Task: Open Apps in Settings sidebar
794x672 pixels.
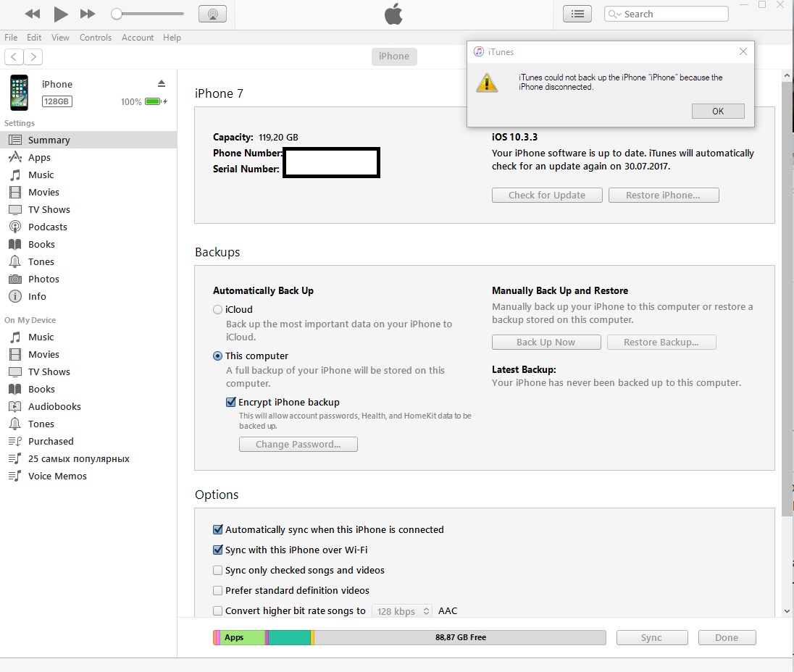Action: click(x=88, y=157)
